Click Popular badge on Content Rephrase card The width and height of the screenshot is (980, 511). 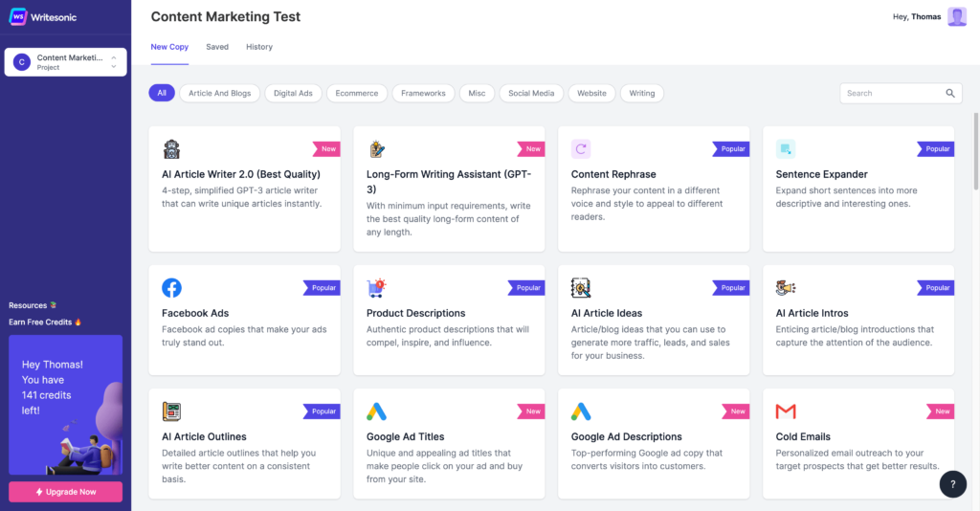730,149
